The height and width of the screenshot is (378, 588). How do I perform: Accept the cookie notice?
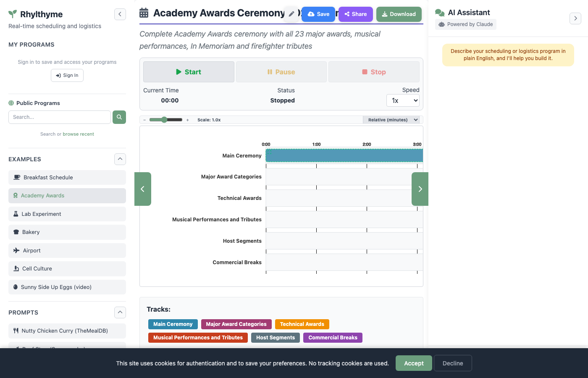point(413,363)
